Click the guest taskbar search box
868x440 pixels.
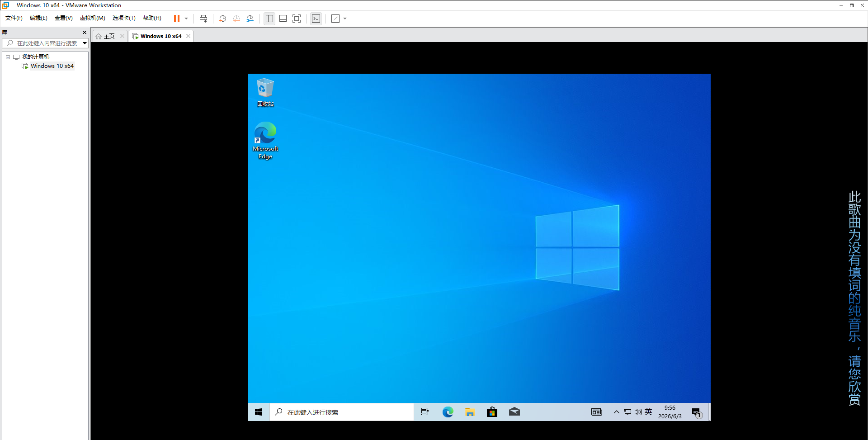pyautogui.click(x=342, y=412)
